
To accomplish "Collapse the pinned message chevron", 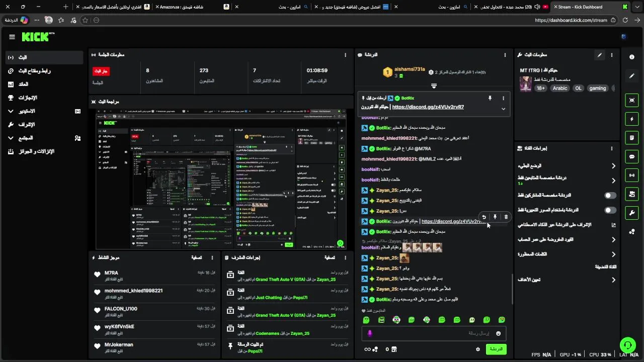I will click(503, 109).
